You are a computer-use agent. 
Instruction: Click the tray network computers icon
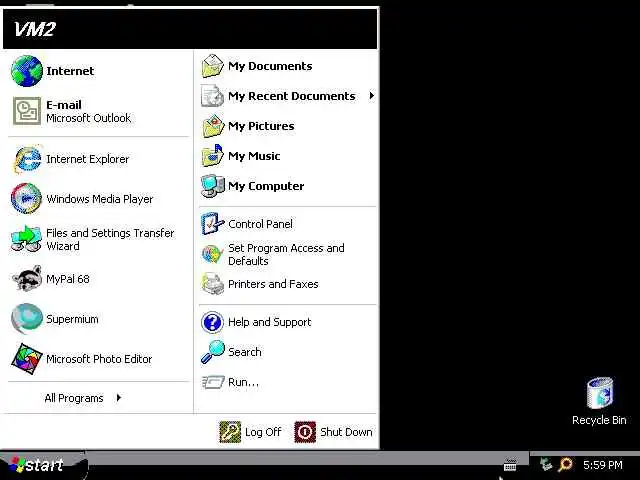coord(546,464)
